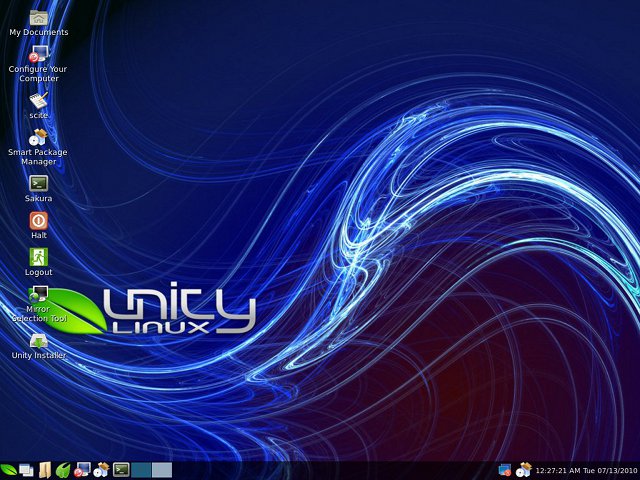
Task: Open Configure Your Computer from panel
Action: [82, 470]
